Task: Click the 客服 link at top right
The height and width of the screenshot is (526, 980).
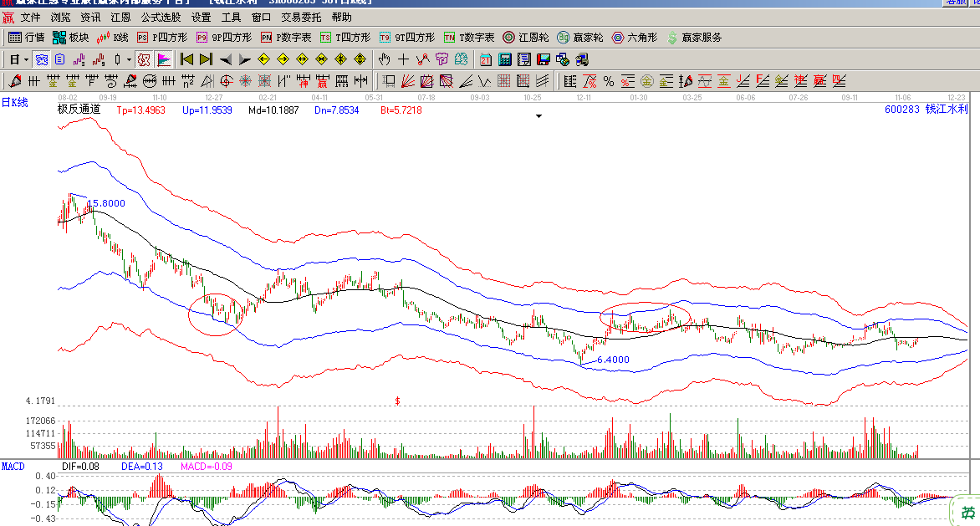Action: 955,3
